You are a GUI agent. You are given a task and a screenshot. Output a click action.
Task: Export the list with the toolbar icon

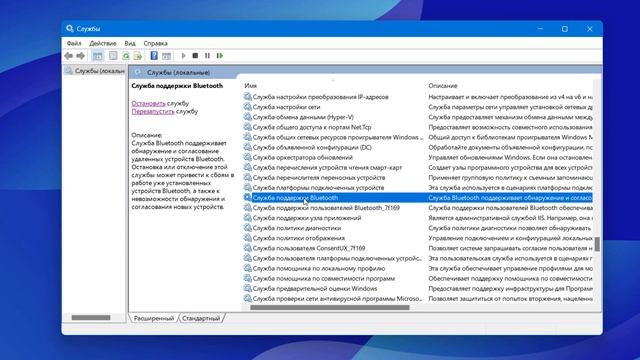(x=138, y=56)
